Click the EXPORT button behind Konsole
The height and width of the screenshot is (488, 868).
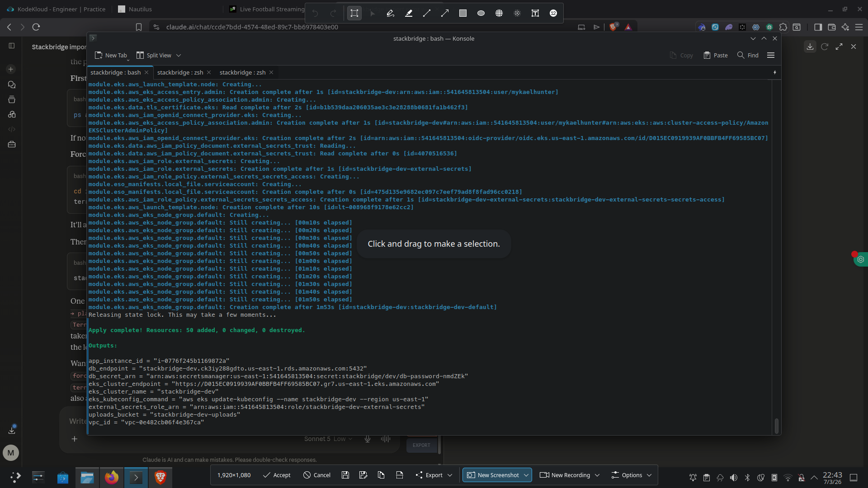point(421,445)
